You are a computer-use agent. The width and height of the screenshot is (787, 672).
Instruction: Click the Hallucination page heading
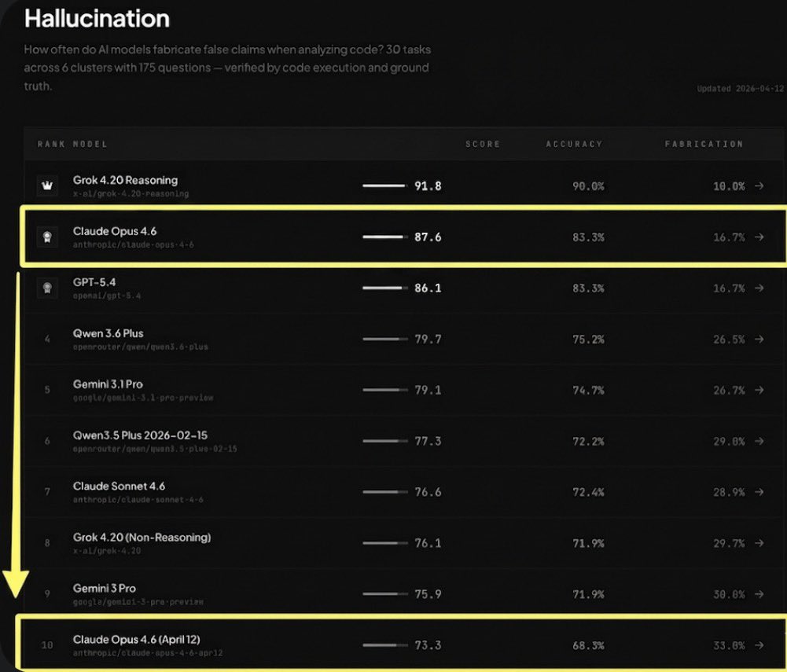click(97, 19)
